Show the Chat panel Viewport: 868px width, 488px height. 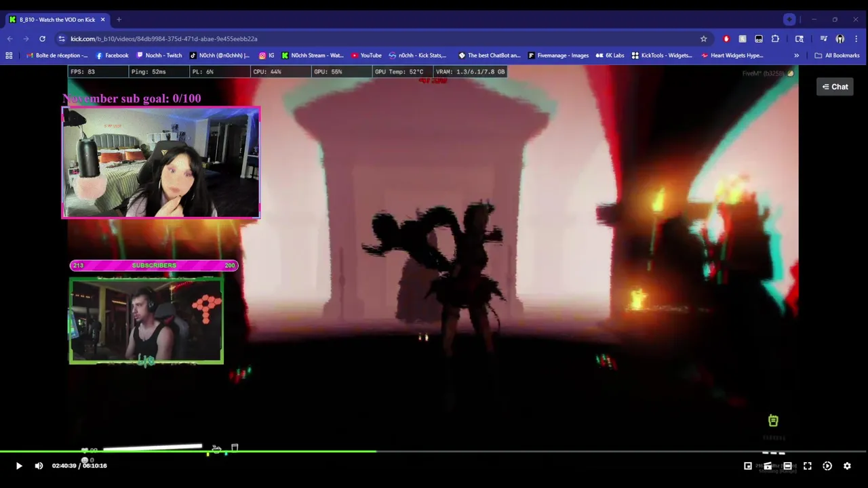(x=835, y=87)
